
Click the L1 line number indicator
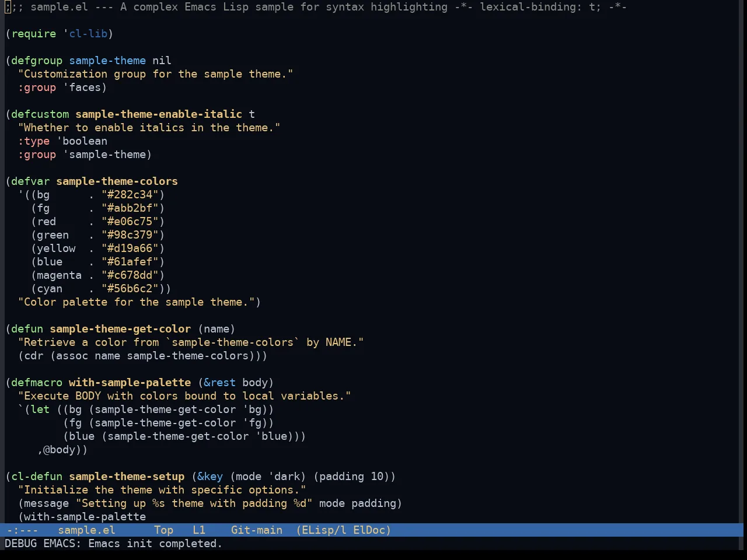coord(199,530)
